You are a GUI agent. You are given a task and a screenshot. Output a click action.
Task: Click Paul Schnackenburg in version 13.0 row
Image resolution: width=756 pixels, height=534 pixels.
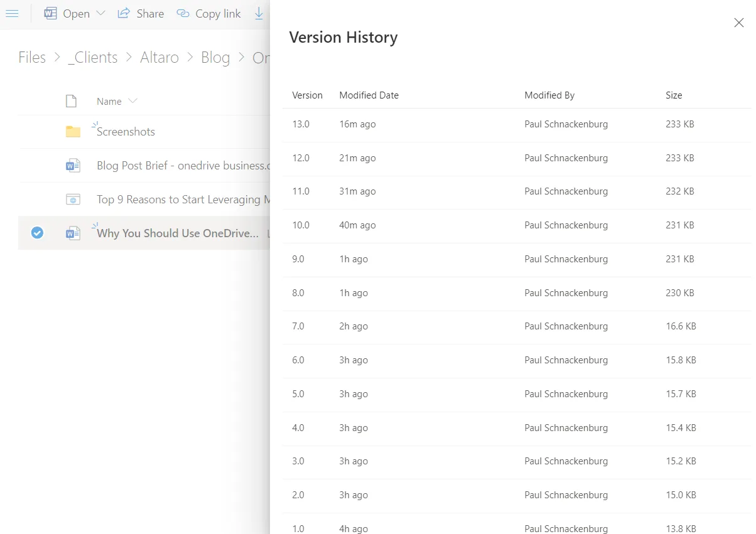pyautogui.click(x=566, y=124)
